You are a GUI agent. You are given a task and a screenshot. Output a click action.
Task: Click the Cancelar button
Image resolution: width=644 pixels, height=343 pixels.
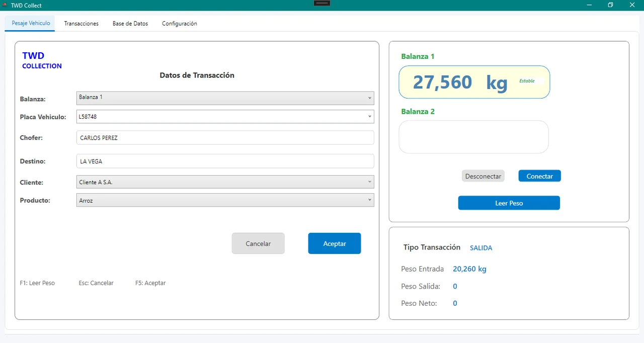click(x=258, y=243)
